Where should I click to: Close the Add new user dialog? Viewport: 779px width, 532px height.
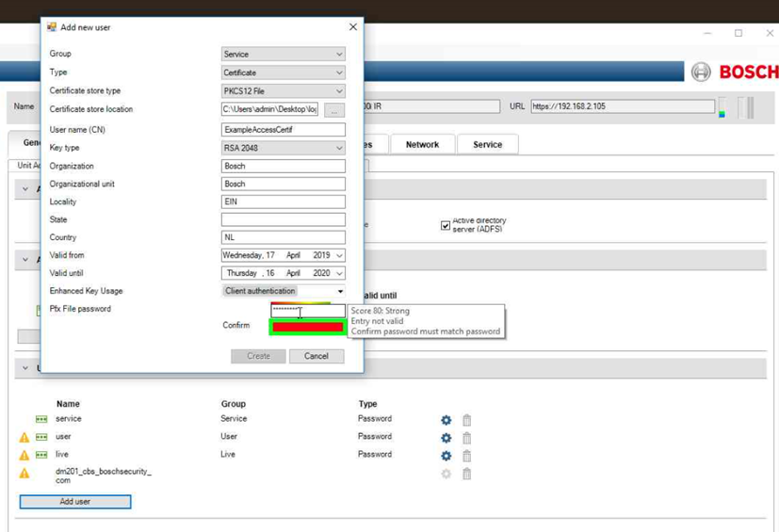point(353,27)
